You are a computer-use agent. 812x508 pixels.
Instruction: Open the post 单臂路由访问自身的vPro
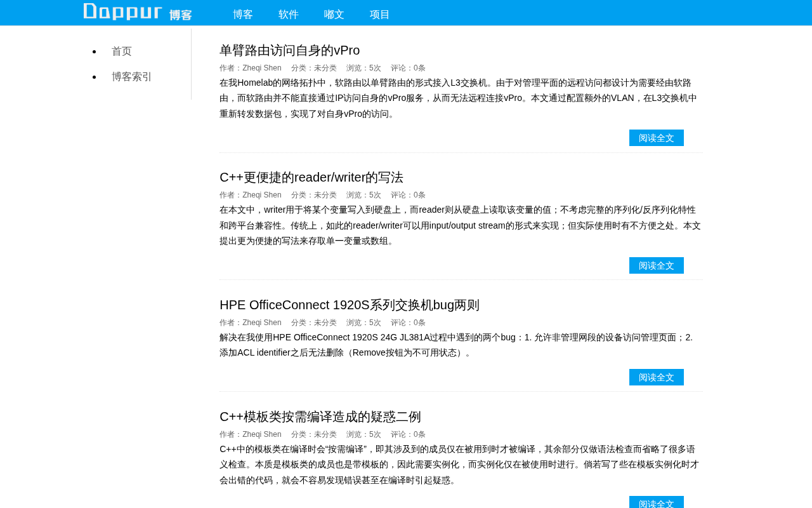coord(289,50)
